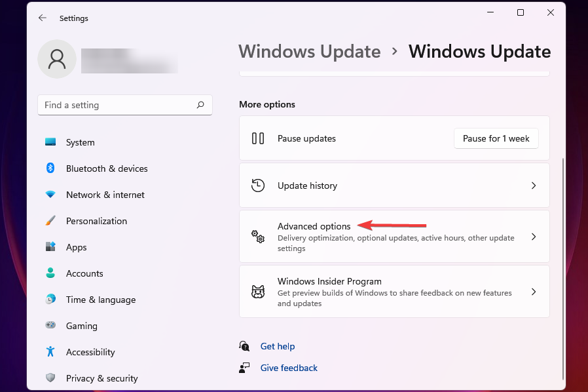Click the Bluetooth & devices icon
Viewport: 588px width, 392px height.
[x=50, y=168]
